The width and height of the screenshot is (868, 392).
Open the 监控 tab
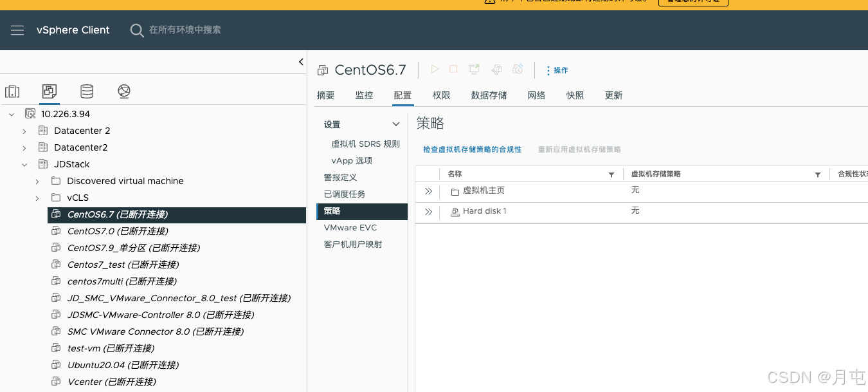[364, 95]
